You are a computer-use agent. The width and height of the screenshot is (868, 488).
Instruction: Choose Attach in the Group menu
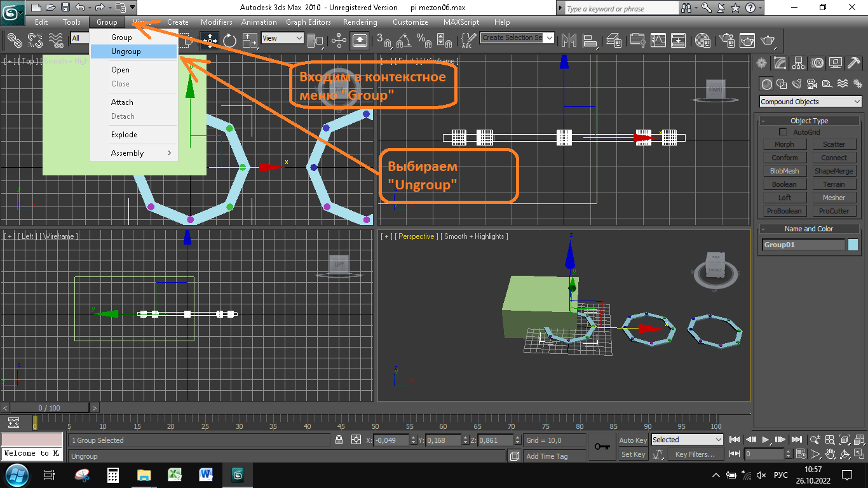[x=133, y=102]
